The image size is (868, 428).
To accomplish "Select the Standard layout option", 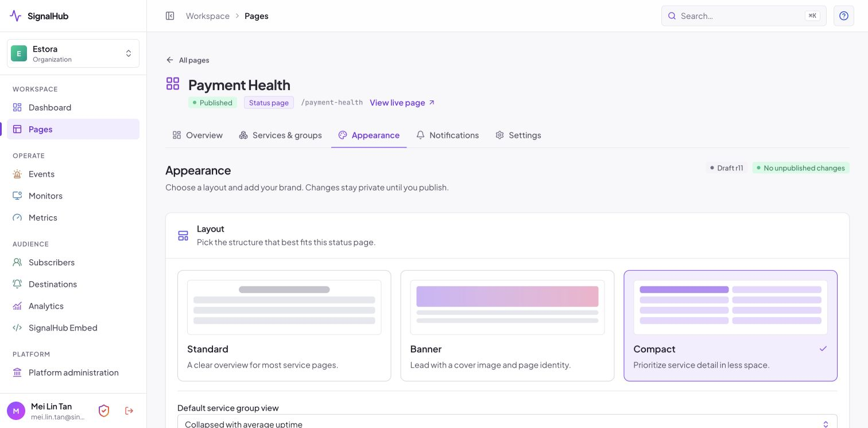I will pyautogui.click(x=284, y=326).
